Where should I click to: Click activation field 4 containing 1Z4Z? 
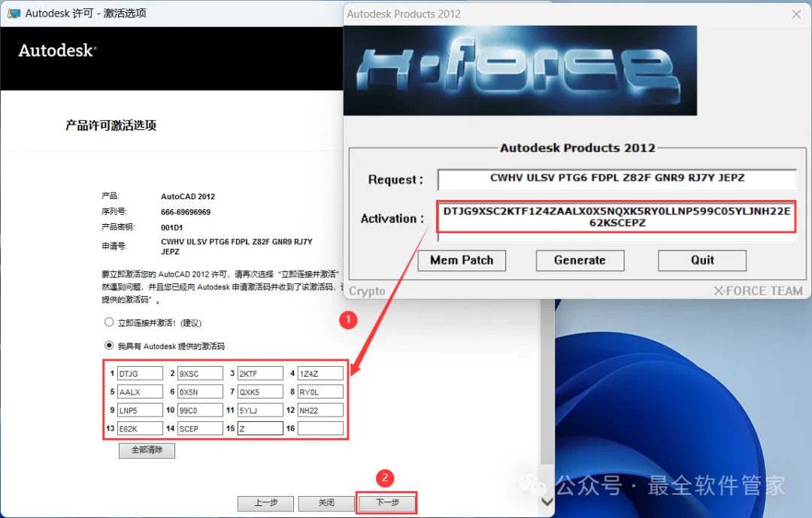coord(320,374)
